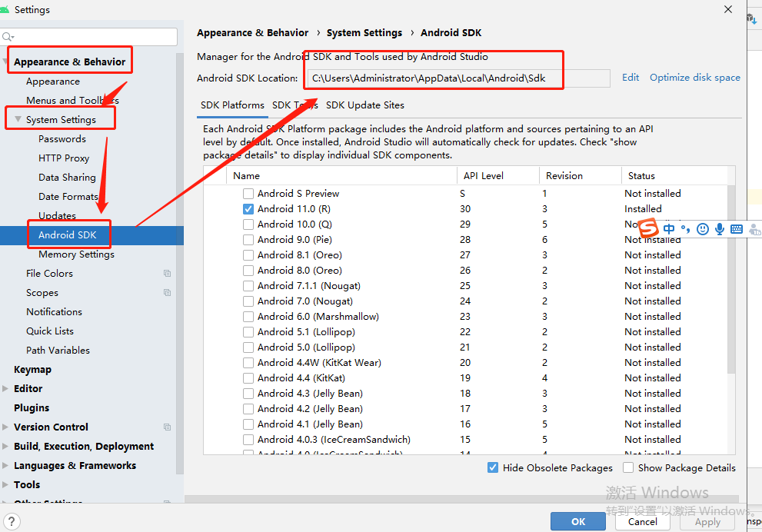This screenshot has width=762, height=532.
Task: Collapse the System Settings tree node
Action: click(18, 119)
